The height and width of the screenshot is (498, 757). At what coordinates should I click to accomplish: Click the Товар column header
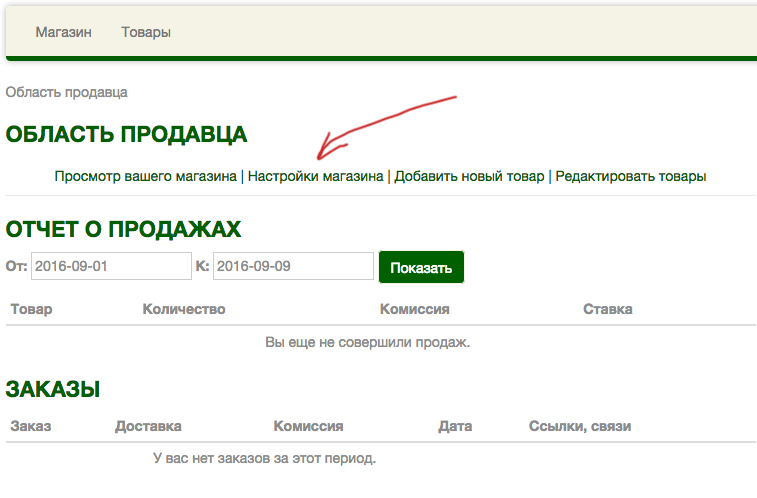(31, 309)
